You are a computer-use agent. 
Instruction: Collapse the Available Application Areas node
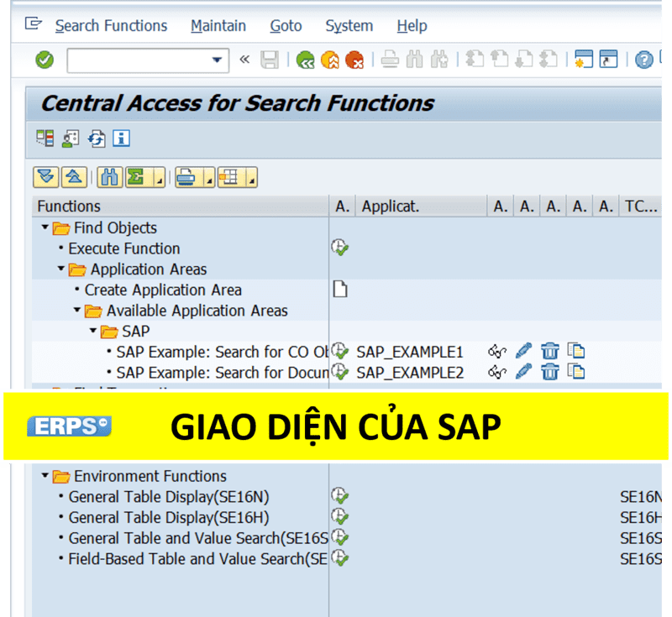[77, 311]
